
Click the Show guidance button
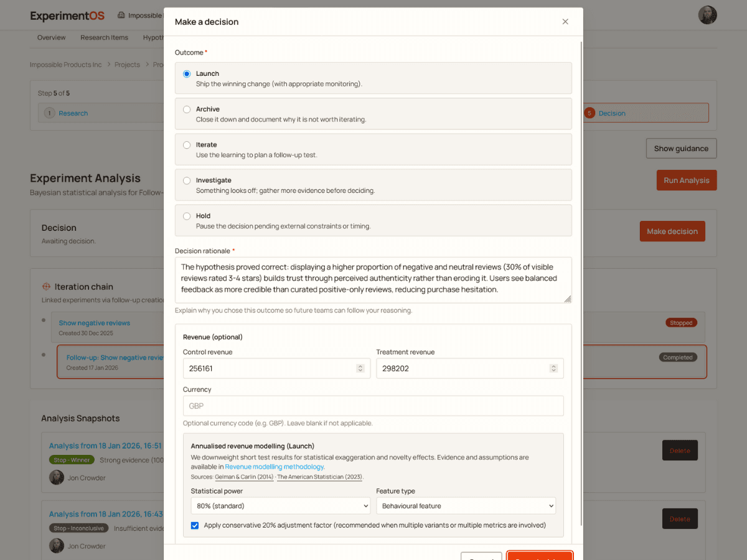coord(681,148)
